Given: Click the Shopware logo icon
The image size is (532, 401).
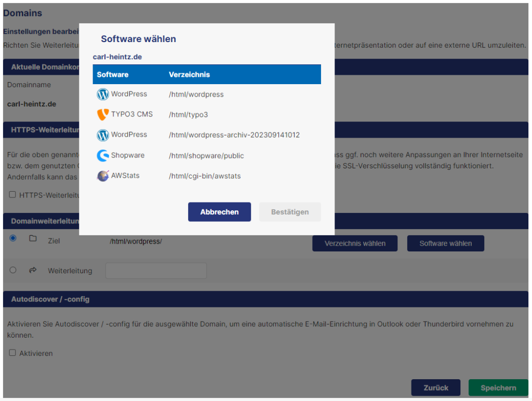Looking at the screenshot, I should click(x=103, y=155).
